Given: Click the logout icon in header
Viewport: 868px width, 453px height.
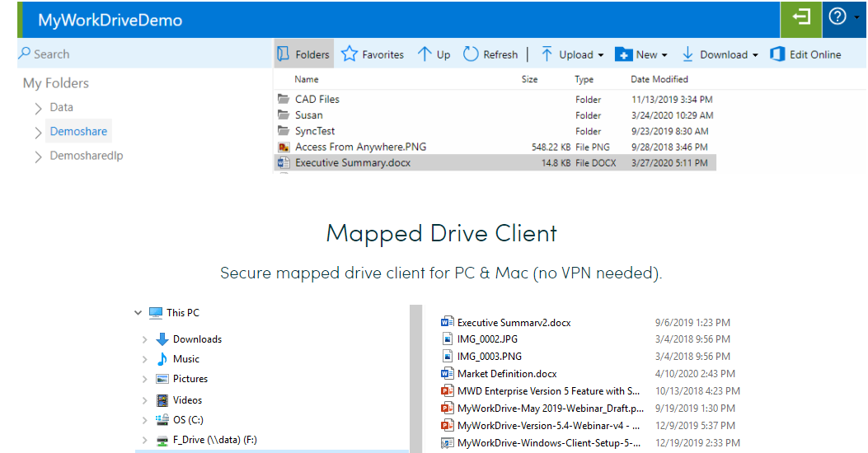Looking at the screenshot, I should (801, 18).
